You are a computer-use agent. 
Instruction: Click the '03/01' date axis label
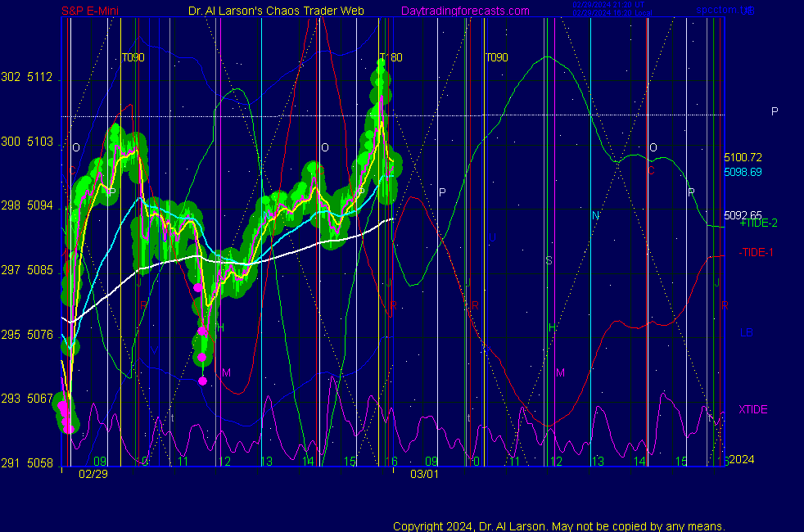(425, 474)
